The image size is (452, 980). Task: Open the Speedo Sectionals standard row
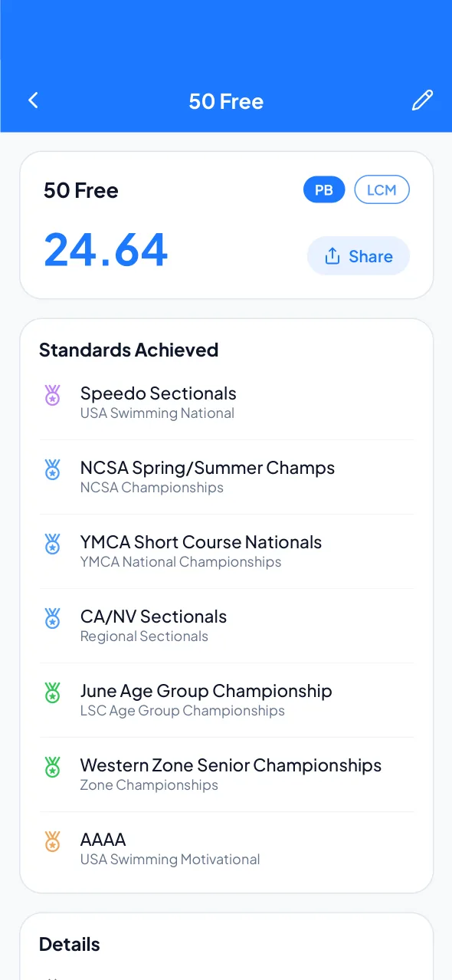pos(227,403)
